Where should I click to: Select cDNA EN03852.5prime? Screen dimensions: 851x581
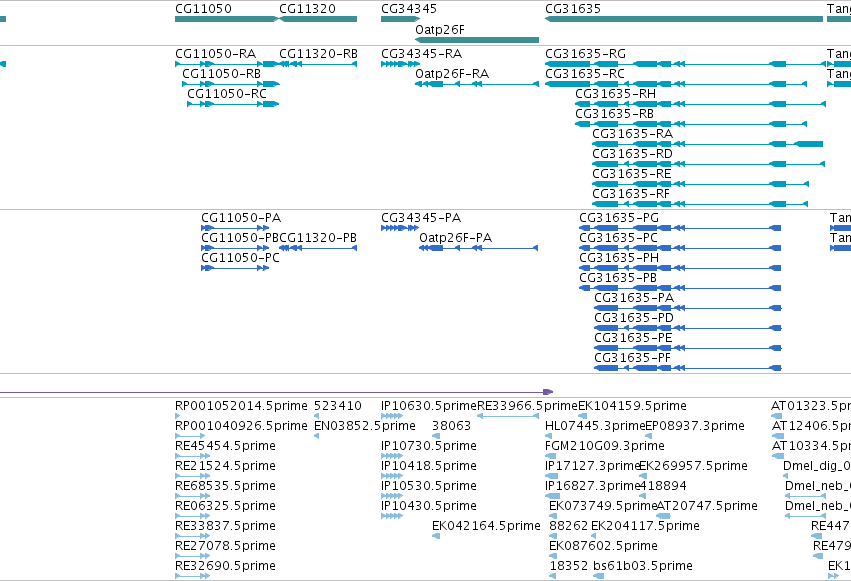click(x=365, y=426)
